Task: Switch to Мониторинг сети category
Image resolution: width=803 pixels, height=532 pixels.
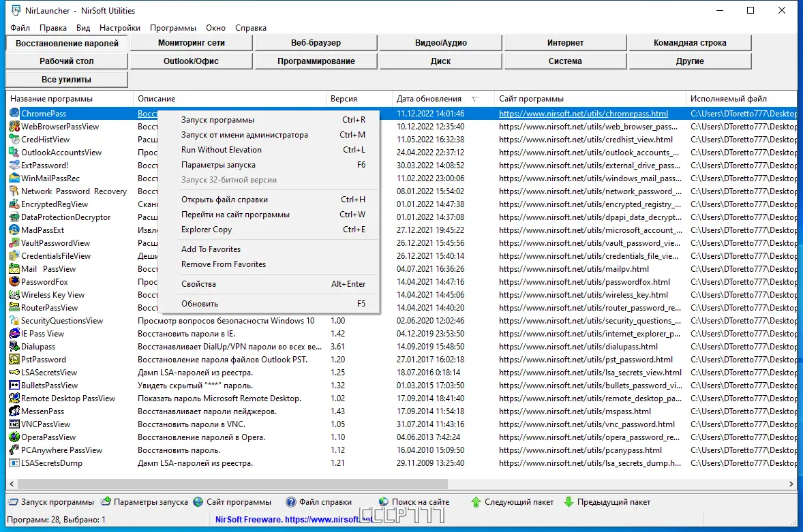Action: coord(191,43)
